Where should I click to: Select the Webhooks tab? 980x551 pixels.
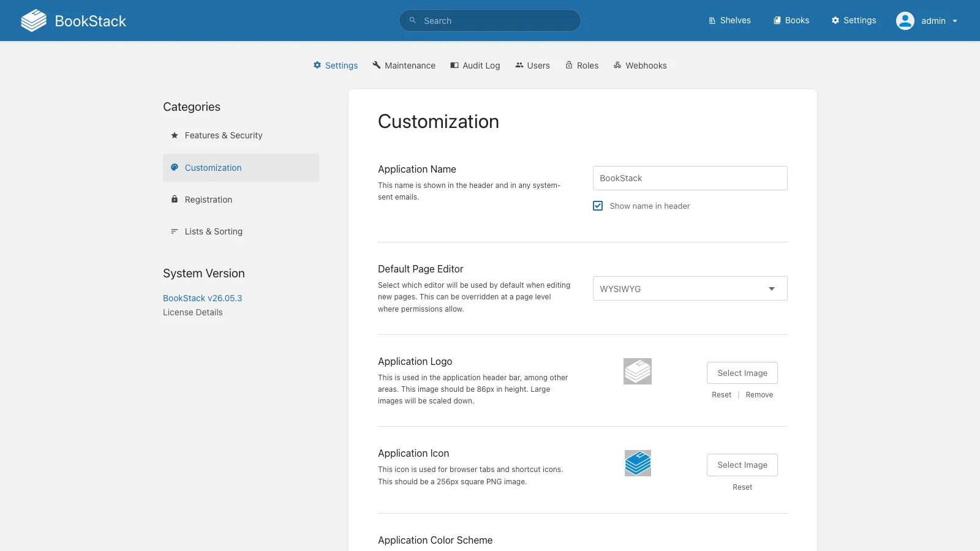(640, 66)
